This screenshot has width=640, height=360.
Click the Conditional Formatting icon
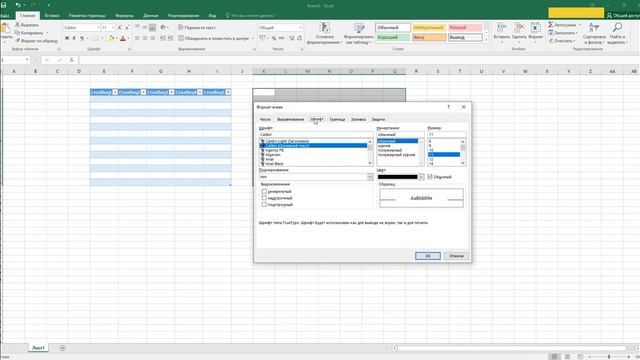tap(324, 28)
